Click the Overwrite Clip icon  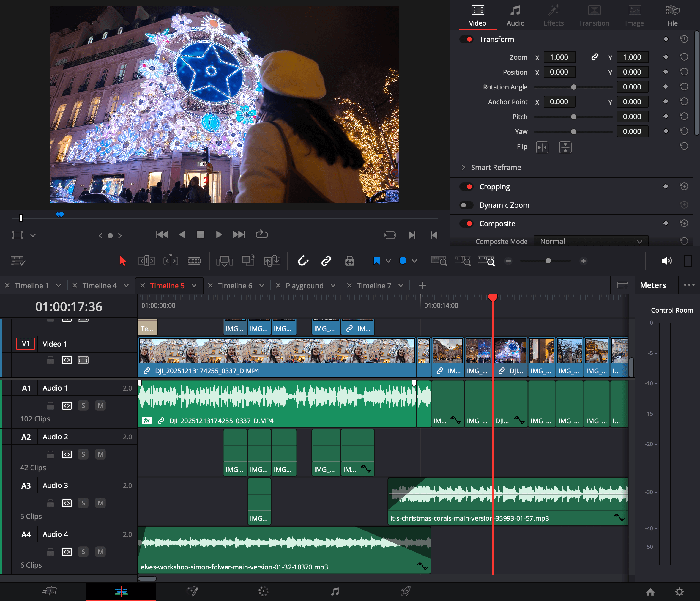point(248,261)
